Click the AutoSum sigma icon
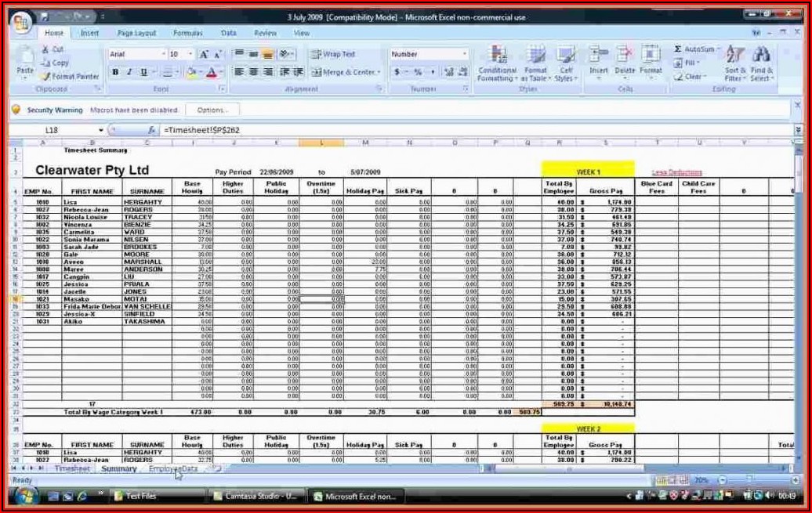Viewport: 812px width, 513px height. [678, 49]
